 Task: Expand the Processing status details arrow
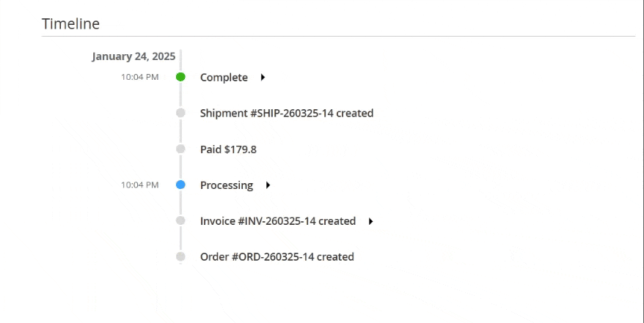tap(268, 185)
